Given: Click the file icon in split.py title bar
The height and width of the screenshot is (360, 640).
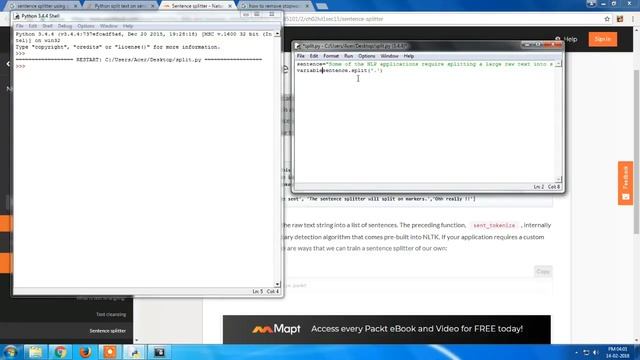Looking at the screenshot, I should click(x=298, y=46).
